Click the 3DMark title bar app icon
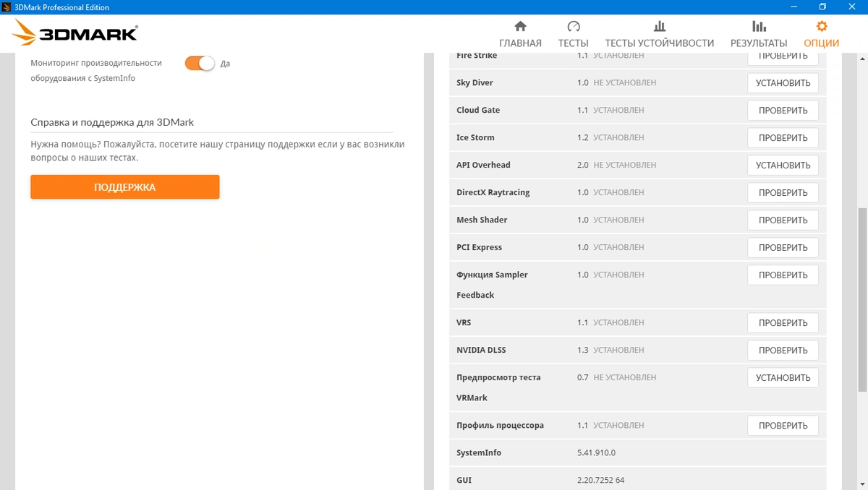The image size is (868, 490). coord(7,7)
